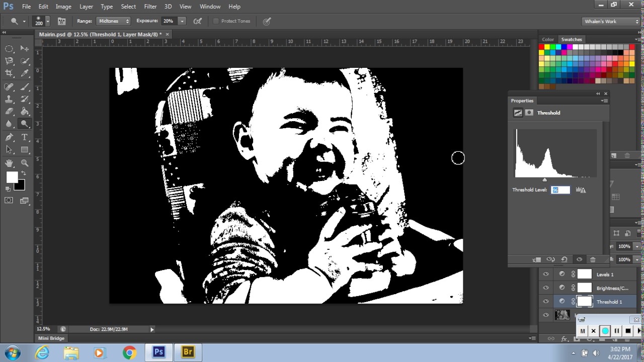
Task: Change the screen mode
Action: tap(24, 201)
